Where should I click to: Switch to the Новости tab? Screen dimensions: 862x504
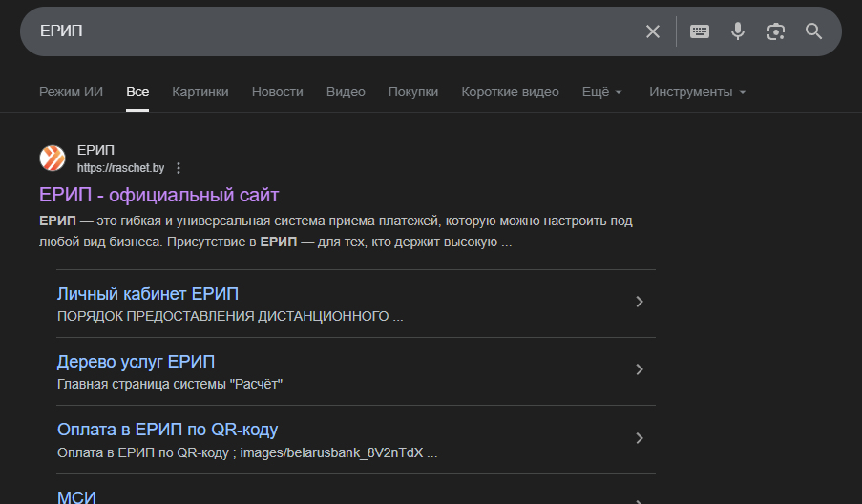pyautogui.click(x=277, y=92)
